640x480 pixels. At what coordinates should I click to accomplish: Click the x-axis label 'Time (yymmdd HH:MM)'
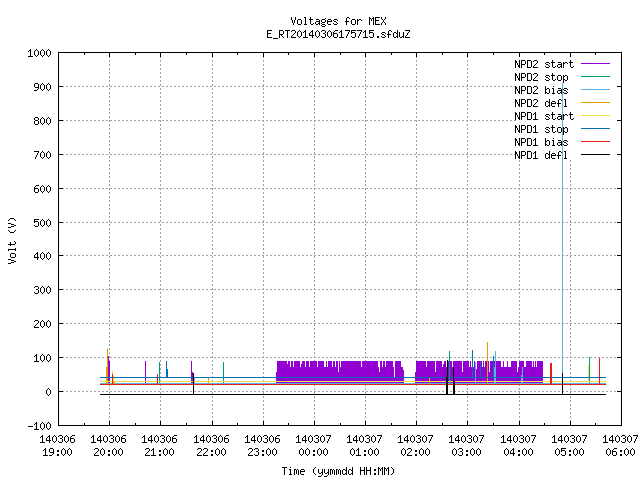coord(338,471)
